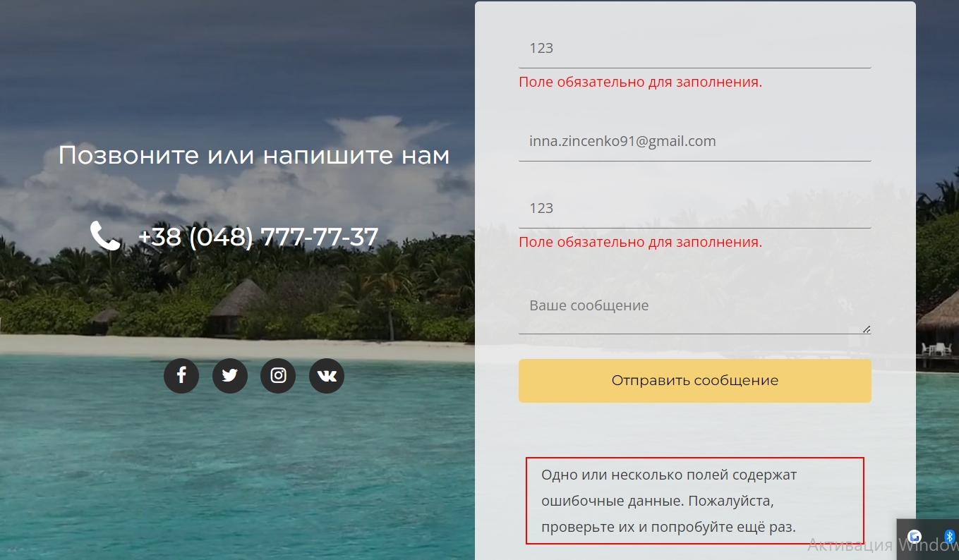Call phone number +38 (048) 777-77-37
The image size is (959, 560).
coord(258,237)
